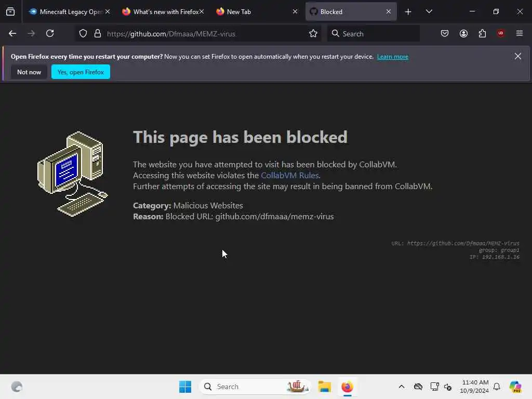Show hidden system tray icons
The width and height of the screenshot is (532, 399).
click(402, 387)
